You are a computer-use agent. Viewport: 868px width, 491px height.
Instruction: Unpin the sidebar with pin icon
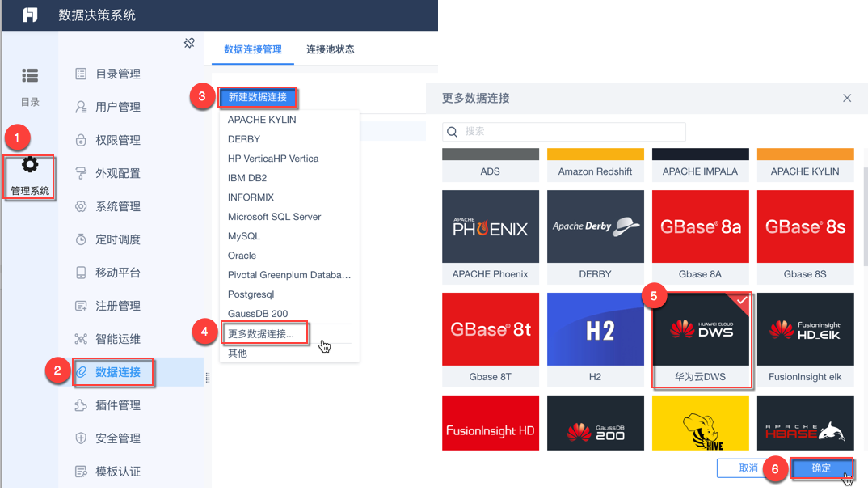189,43
